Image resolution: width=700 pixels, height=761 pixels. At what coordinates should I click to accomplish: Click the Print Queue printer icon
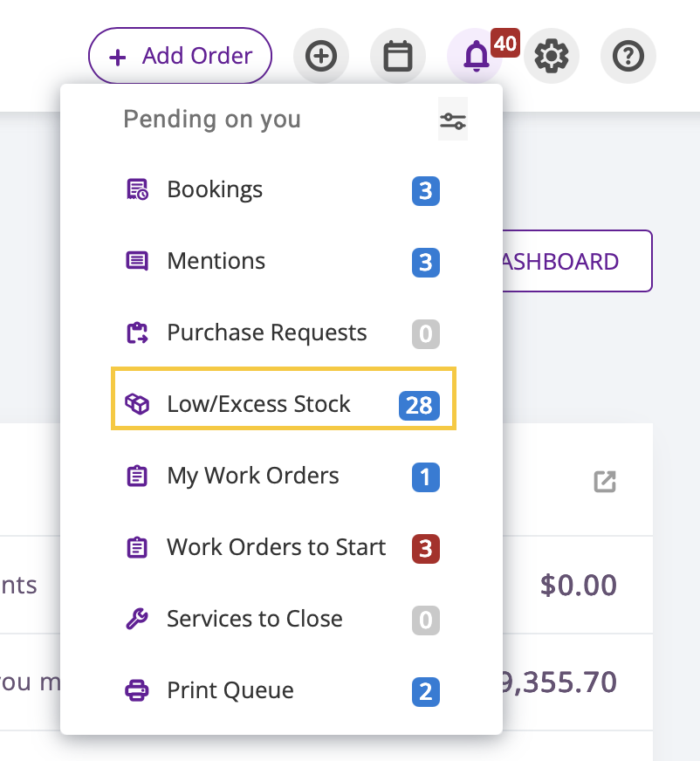tap(137, 690)
